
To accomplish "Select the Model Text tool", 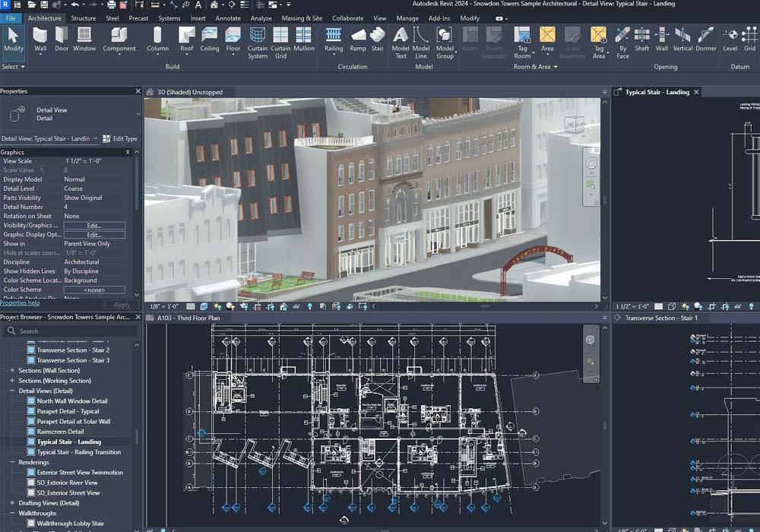I will [401, 43].
